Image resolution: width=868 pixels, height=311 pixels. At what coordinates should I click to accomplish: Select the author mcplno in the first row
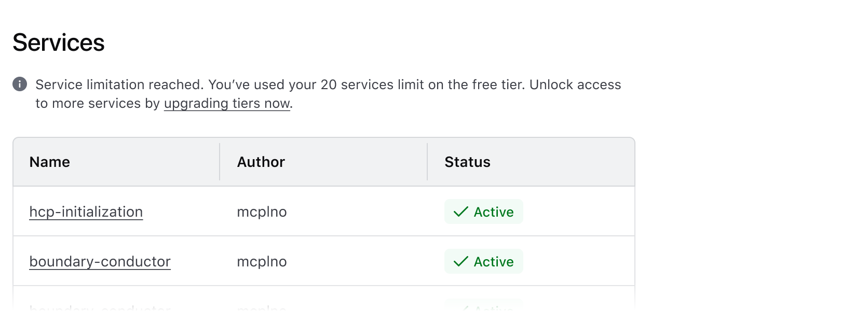point(262,211)
